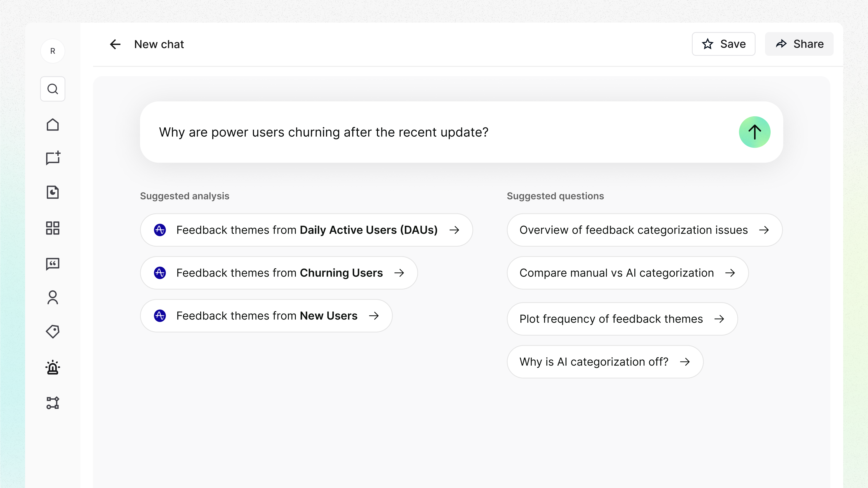868x488 pixels.
Task: Open the dashboard grid icon
Action: (x=53, y=228)
